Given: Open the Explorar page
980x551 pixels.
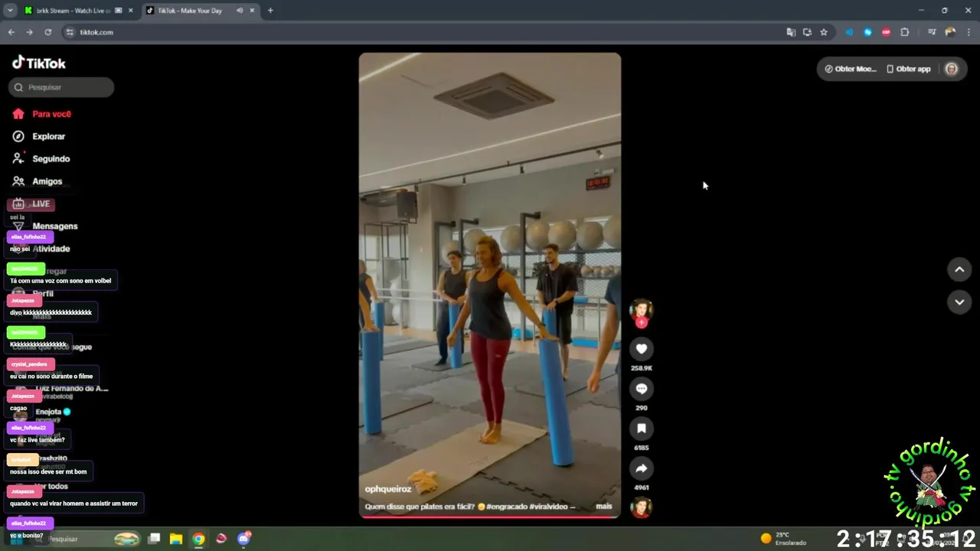Looking at the screenshot, I should coord(48,136).
